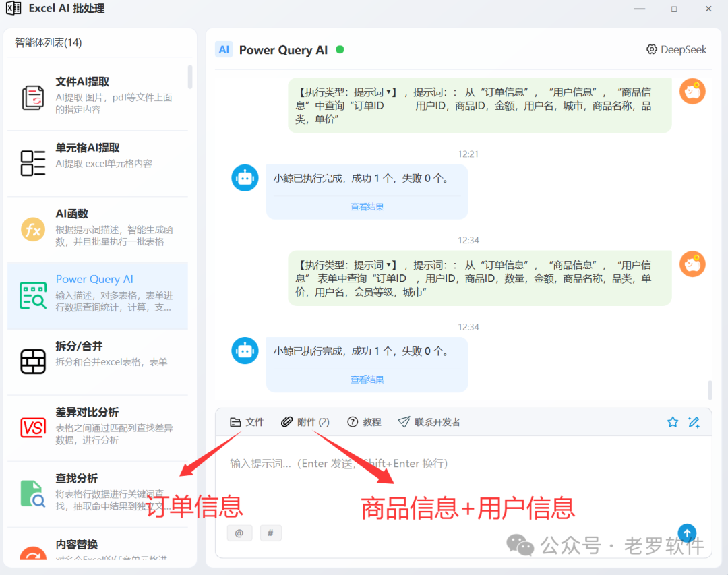Select the 拆分/合并 list title
The height and width of the screenshot is (575, 728).
(x=79, y=346)
